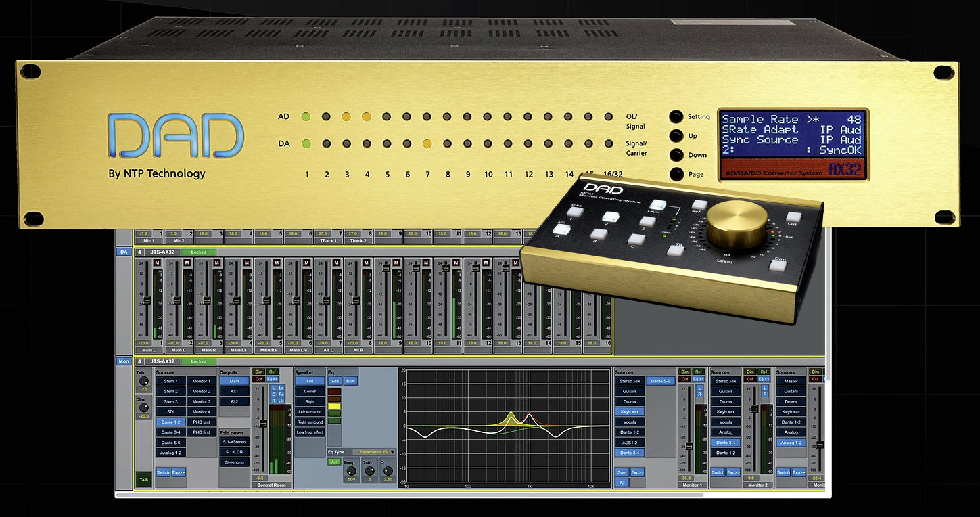980x517 pixels.
Task: Choose PHD last in Control Room sources
Action: tap(202, 422)
